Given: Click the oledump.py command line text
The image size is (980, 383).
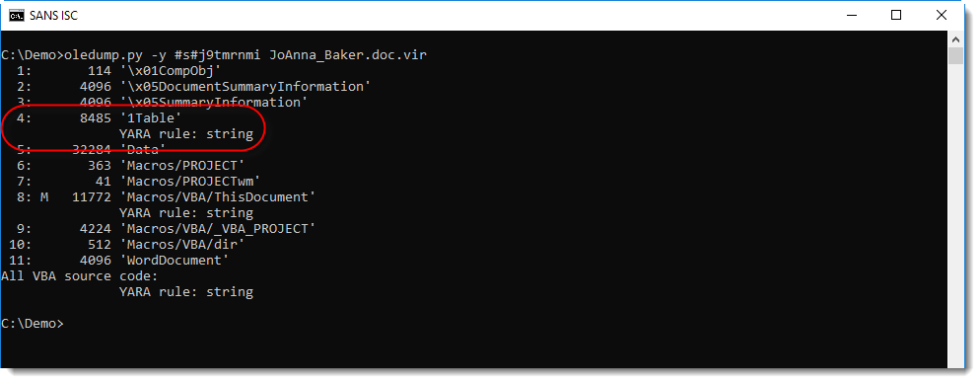Looking at the screenshot, I should click(x=214, y=55).
